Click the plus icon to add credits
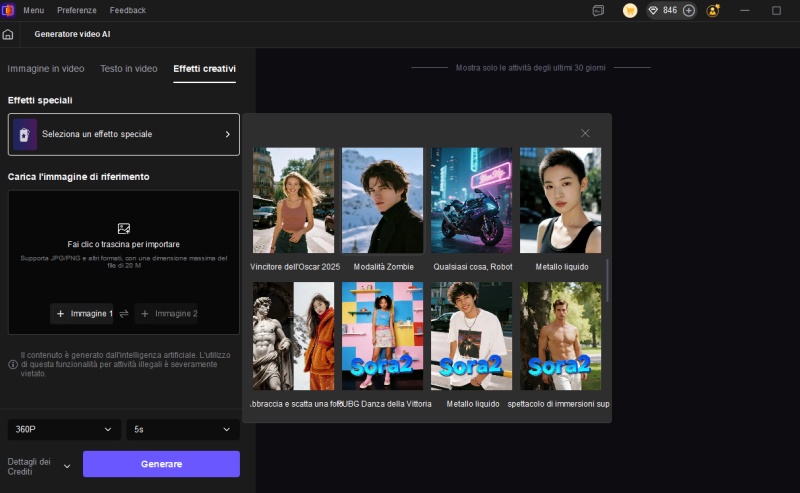The width and height of the screenshot is (800, 493). 688,10
